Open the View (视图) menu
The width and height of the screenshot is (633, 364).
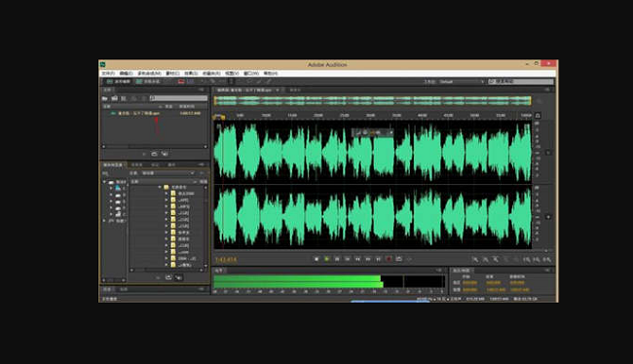232,73
